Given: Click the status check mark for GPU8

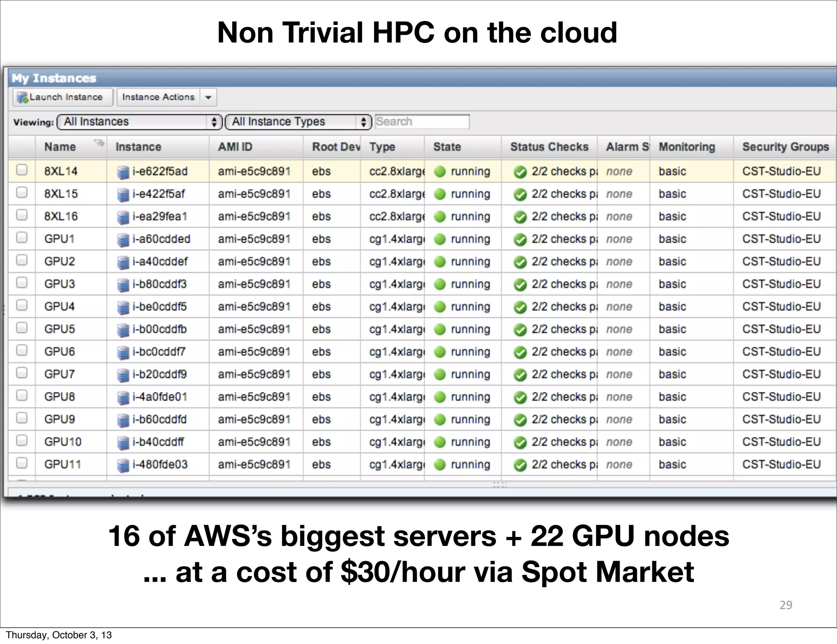Looking at the screenshot, I should pyautogui.click(x=520, y=398).
